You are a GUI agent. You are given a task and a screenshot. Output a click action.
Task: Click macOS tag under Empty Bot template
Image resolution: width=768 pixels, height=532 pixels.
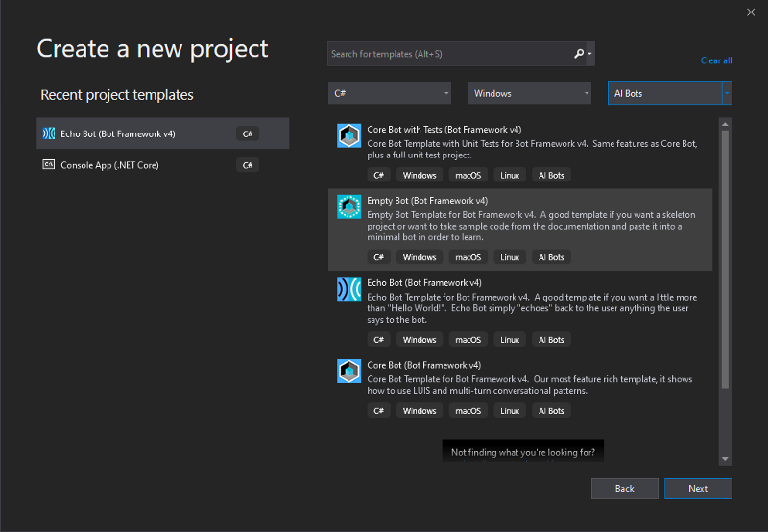click(468, 257)
